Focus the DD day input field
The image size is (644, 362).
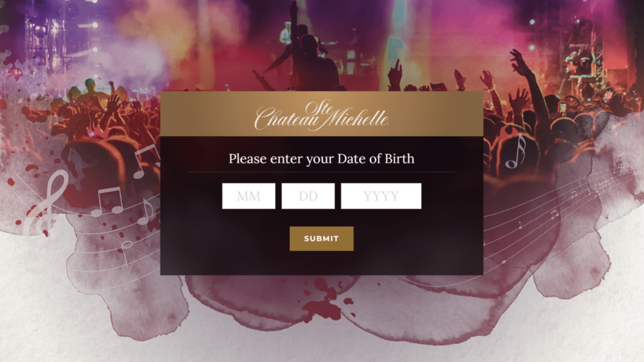308,196
